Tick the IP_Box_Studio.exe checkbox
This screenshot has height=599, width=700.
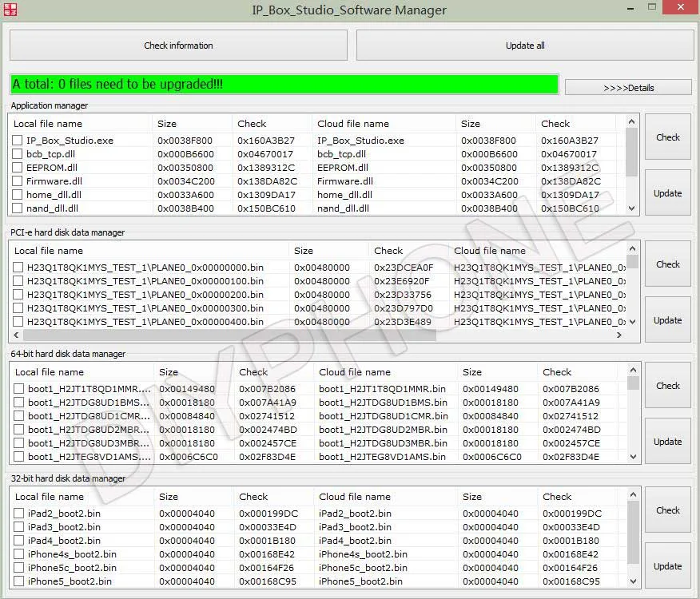[18, 140]
